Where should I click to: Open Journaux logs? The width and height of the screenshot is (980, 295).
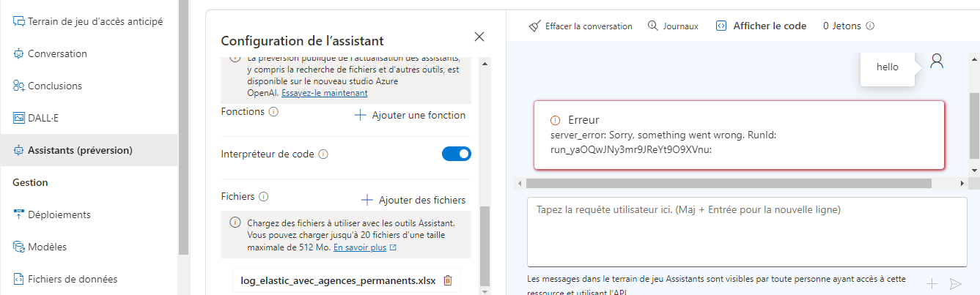click(673, 26)
